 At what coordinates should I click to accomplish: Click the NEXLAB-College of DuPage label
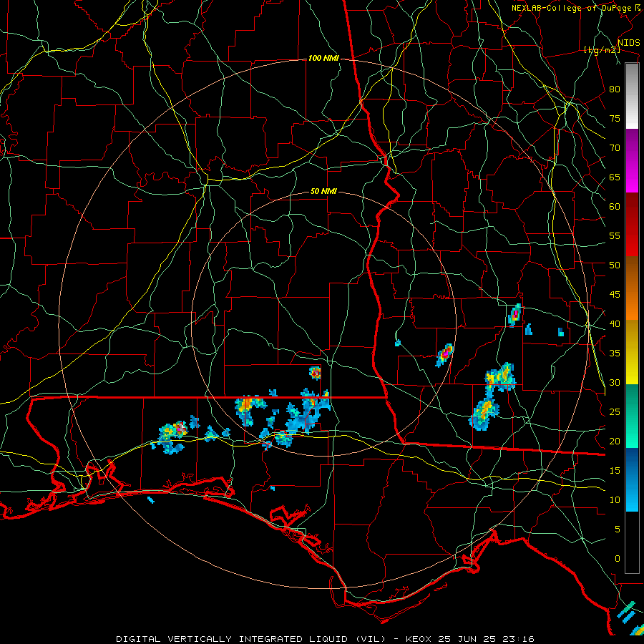coord(571,8)
